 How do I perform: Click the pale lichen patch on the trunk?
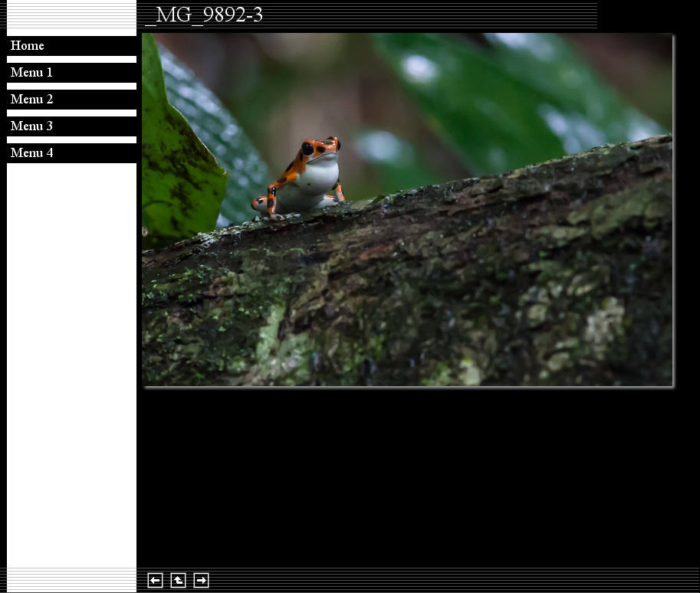point(602,322)
